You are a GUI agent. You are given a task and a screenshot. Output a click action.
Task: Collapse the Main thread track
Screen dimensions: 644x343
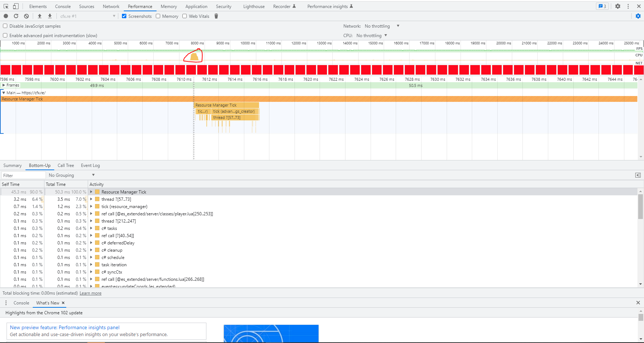4,93
